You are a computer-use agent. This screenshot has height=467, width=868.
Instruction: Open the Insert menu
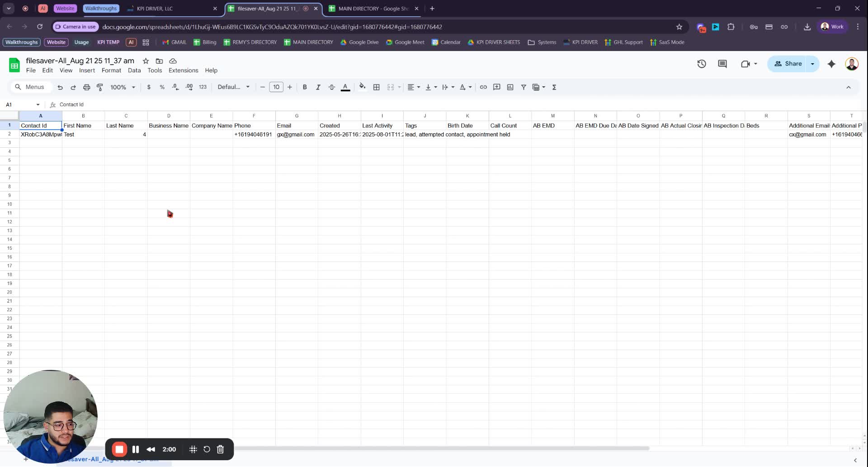click(x=87, y=70)
